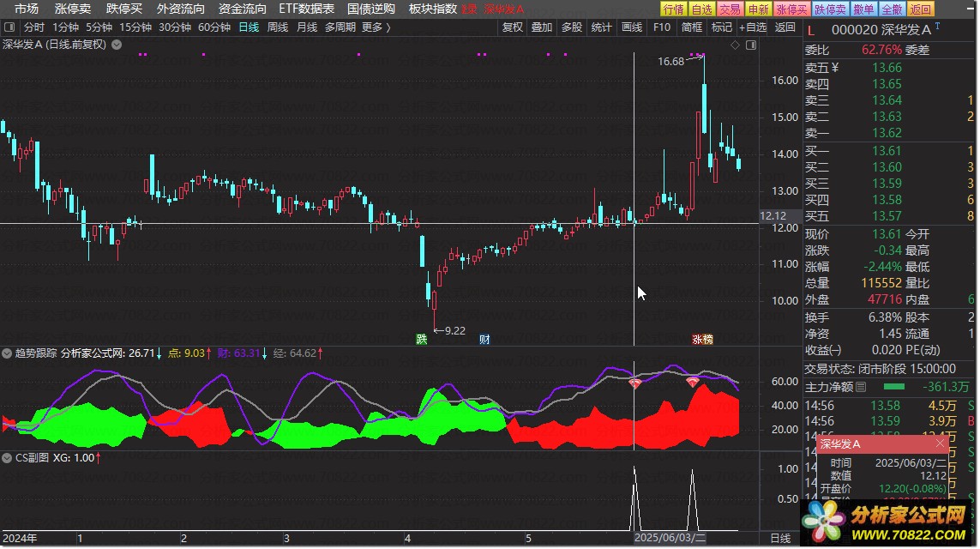This screenshot has width=980, height=549.
Task: Expand the 更多 periods dropdown
Action: pyautogui.click(x=376, y=27)
